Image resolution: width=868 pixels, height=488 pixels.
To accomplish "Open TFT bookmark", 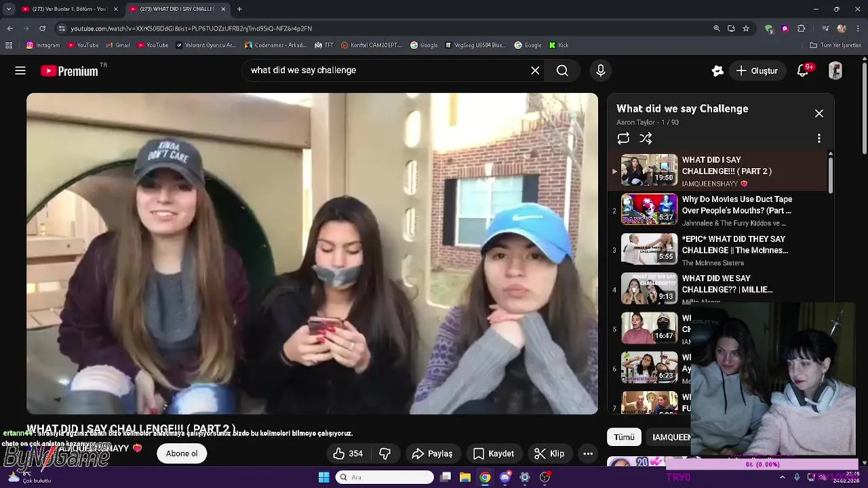I will coord(324,45).
